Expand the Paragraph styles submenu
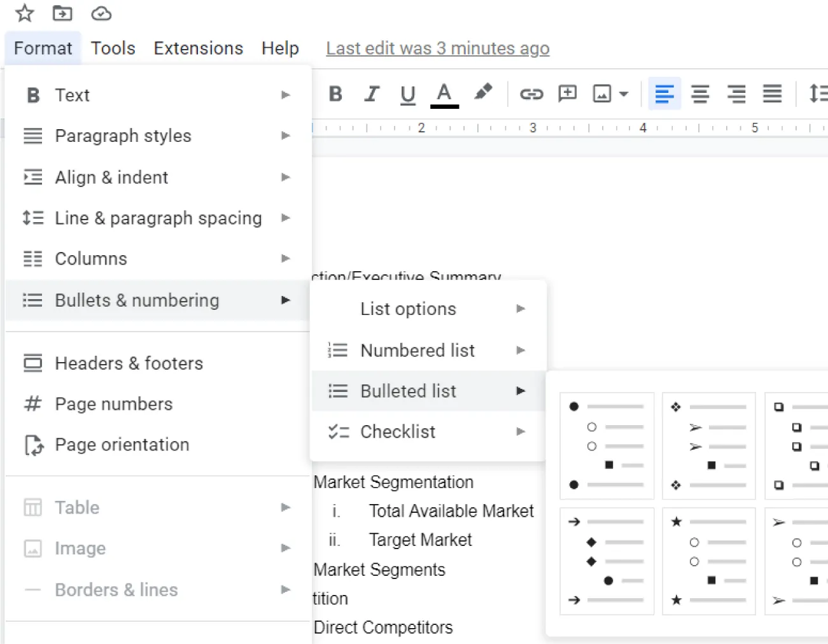Screen dimensions: 828x644 [x=123, y=136]
